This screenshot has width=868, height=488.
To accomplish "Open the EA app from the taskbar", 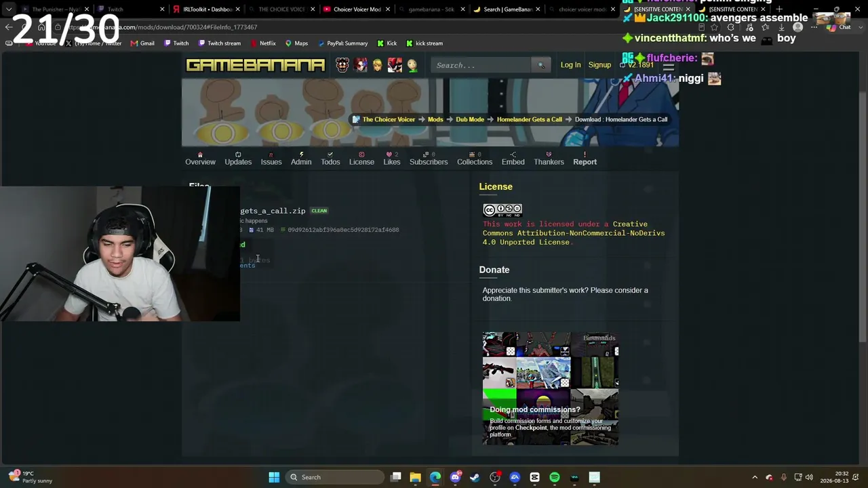I will pyautogui.click(x=515, y=477).
